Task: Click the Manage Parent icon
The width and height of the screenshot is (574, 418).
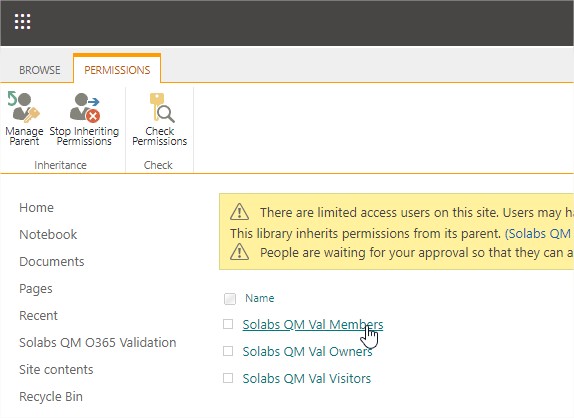Action: tap(24, 107)
